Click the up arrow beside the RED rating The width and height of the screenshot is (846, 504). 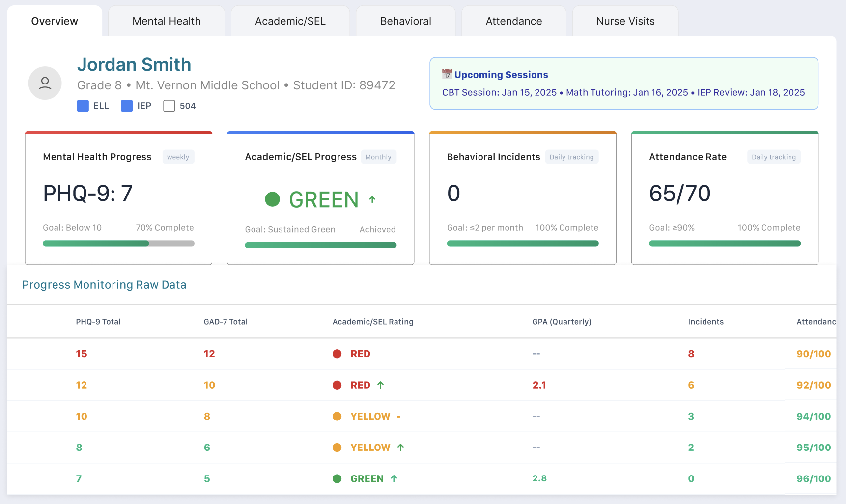point(381,385)
